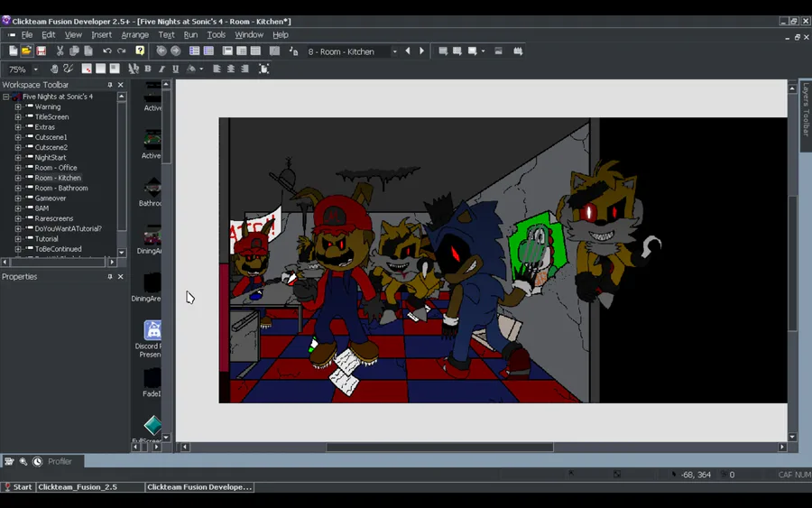Screen dimensions: 812x508
Task: Open the Insert menu
Action: point(101,34)
